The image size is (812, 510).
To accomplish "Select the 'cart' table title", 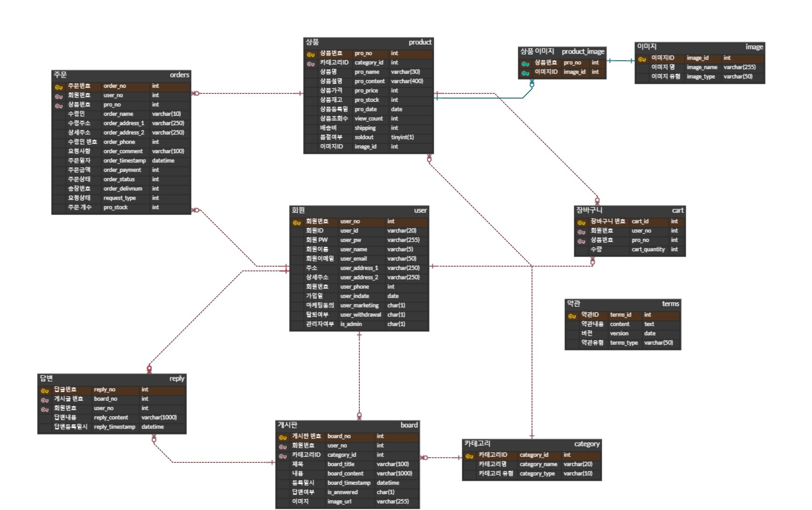I will [678, 210].
